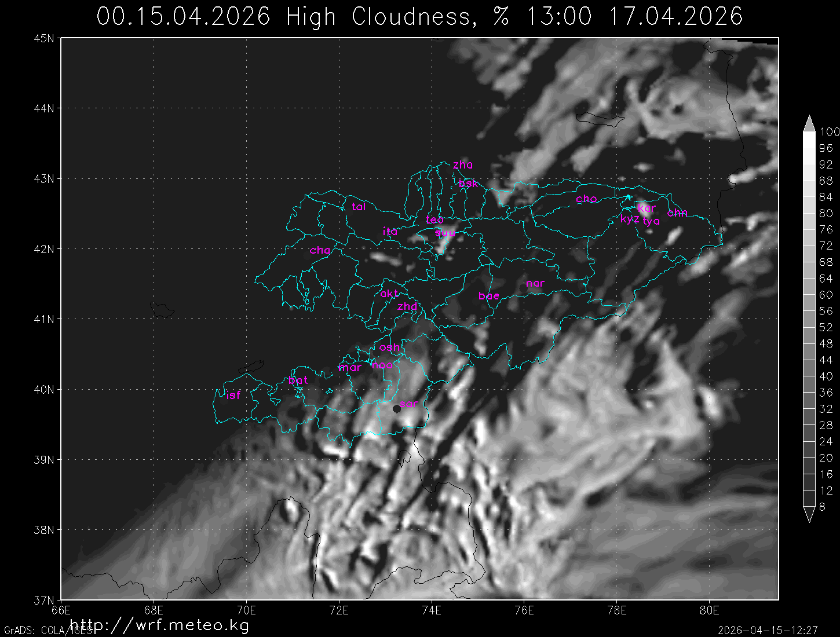Click the generation timestamp 2026-04-15-12:27
This screenshot has width=840, height=637.
(768, 630)
